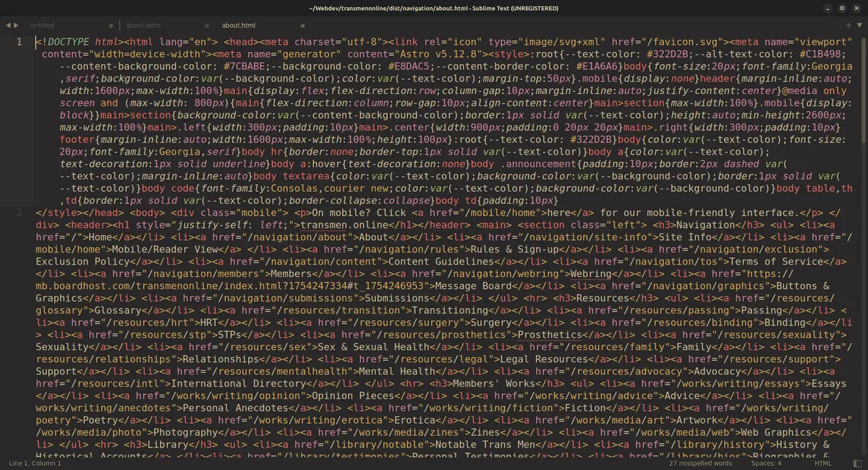Click the "Glossary" link text
868x470 pixels.
(x=118, y=311)
